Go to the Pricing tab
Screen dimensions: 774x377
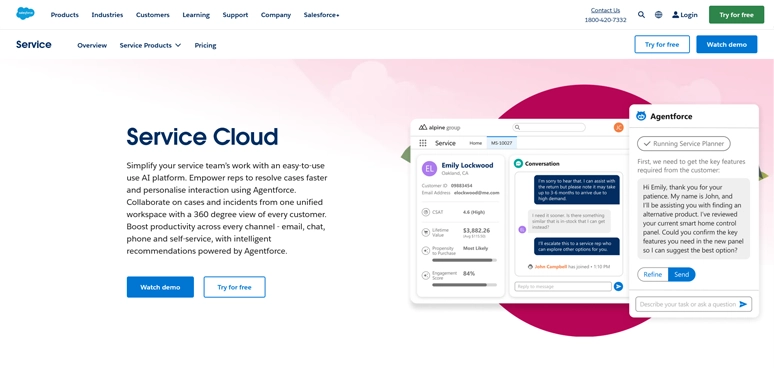coord(205,45)
